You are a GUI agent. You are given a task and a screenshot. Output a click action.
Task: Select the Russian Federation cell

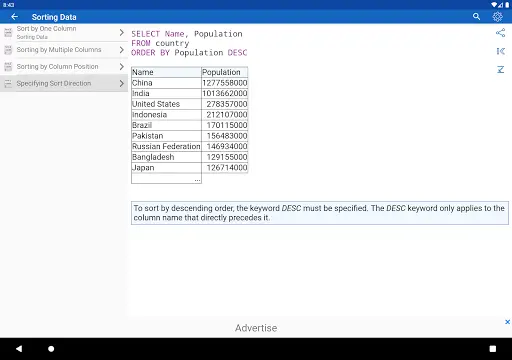coord(166,146)
